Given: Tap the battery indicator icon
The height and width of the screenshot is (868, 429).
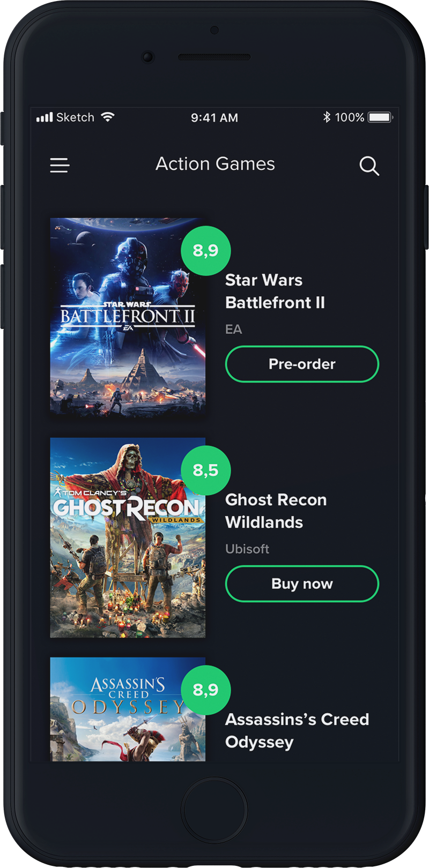Looking at the screenshot, I should [380, 117].
